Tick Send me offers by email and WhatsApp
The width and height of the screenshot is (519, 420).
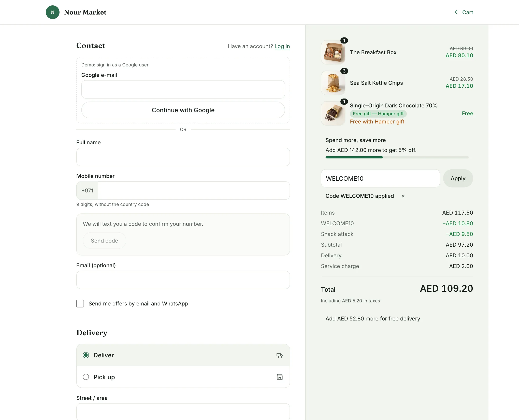click(80, 303)
